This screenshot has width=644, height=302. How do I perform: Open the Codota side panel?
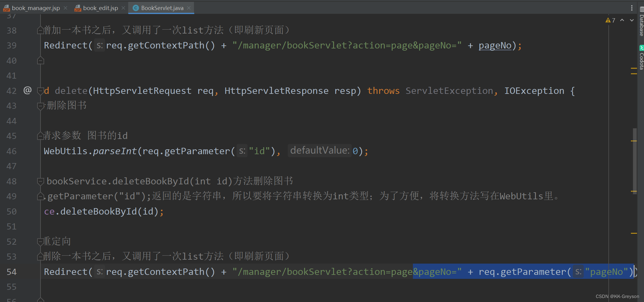coord(641,58)
